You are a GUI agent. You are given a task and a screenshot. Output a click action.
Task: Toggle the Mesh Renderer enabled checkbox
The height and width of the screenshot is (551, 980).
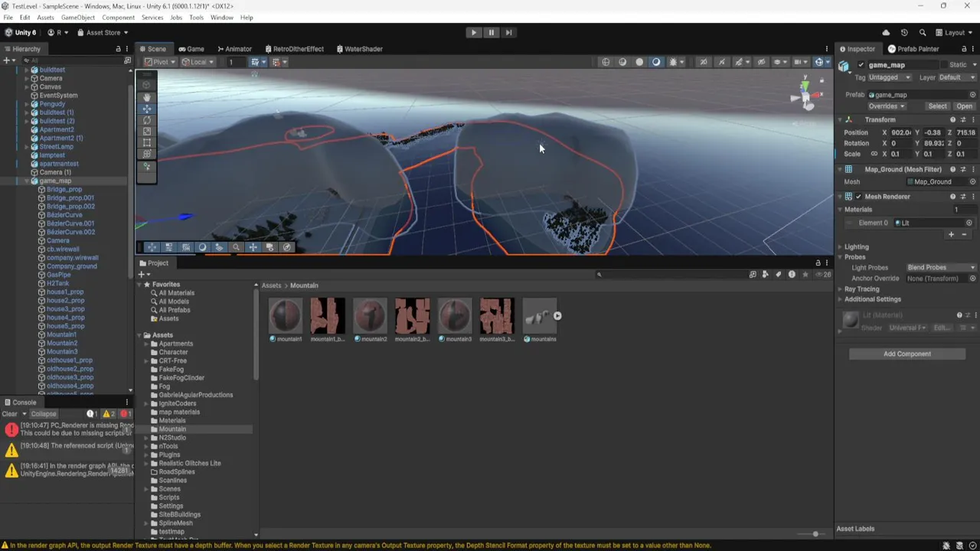[x=858, y=197]
